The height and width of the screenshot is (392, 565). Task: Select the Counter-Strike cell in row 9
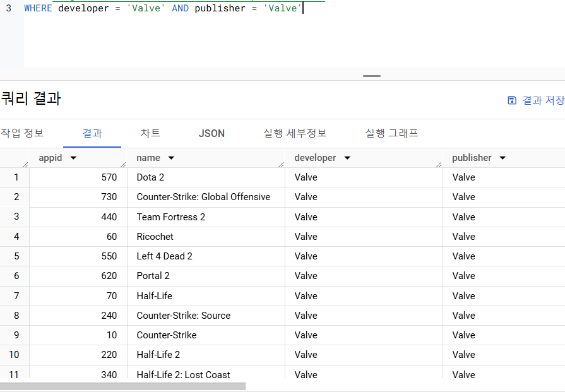[x=206, y=335]
